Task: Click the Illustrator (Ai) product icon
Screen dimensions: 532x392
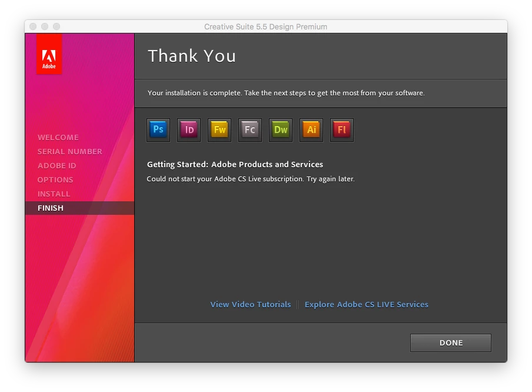Action: [x=311, y=130]
